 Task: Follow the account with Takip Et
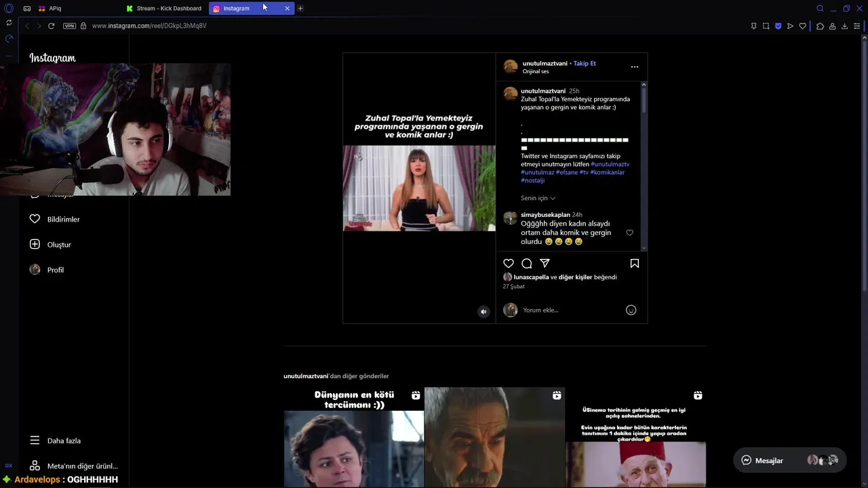click(585, 63)
